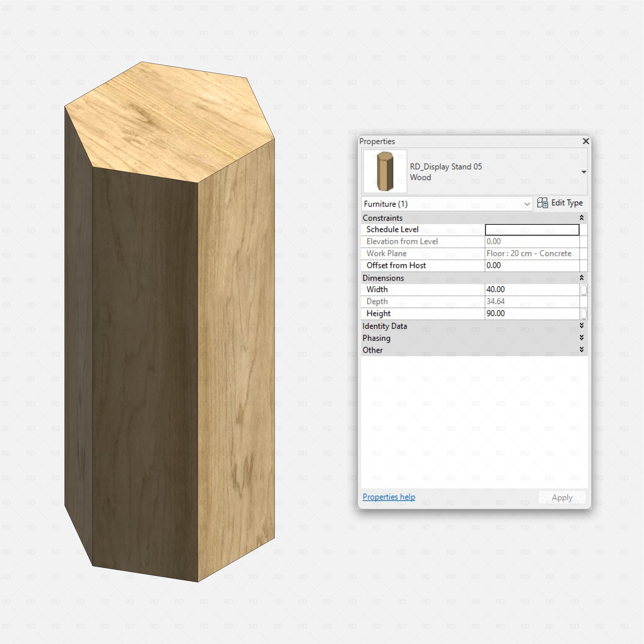The image size is (644, 644).
Task: Expand the Other section
Action: click(x=581, y=350)
